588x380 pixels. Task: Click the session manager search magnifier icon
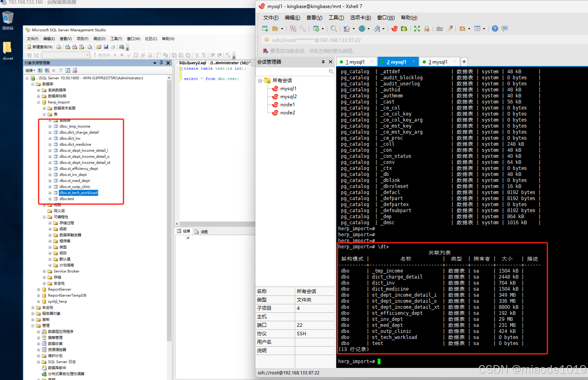331,71
